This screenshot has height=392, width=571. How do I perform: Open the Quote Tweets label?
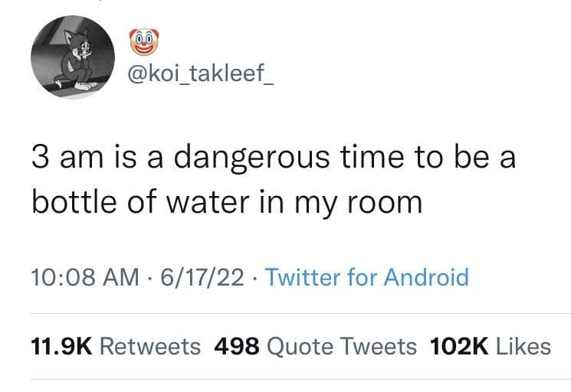(x=341, y=346)
